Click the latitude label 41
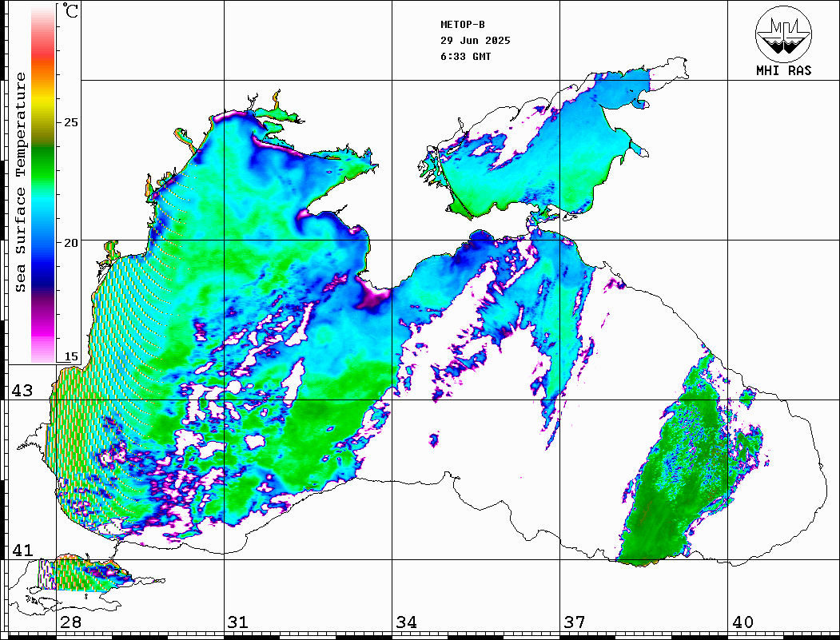The height and width of the screenshot is (640, 840). point(22,550)
